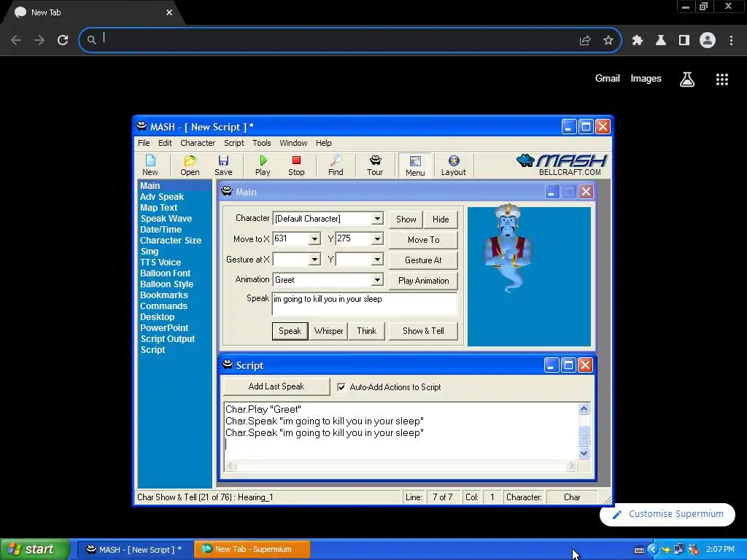Click the Script vertical scrollbar up arrow

584,408
